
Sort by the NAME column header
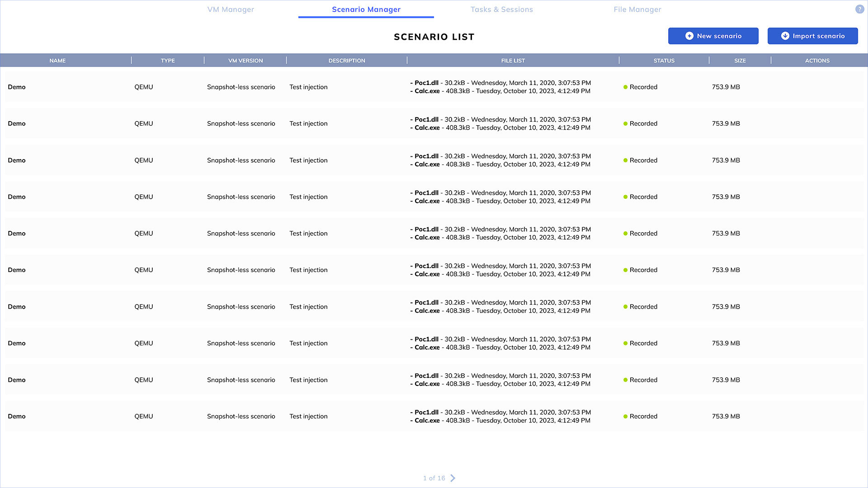coord(57,60)
